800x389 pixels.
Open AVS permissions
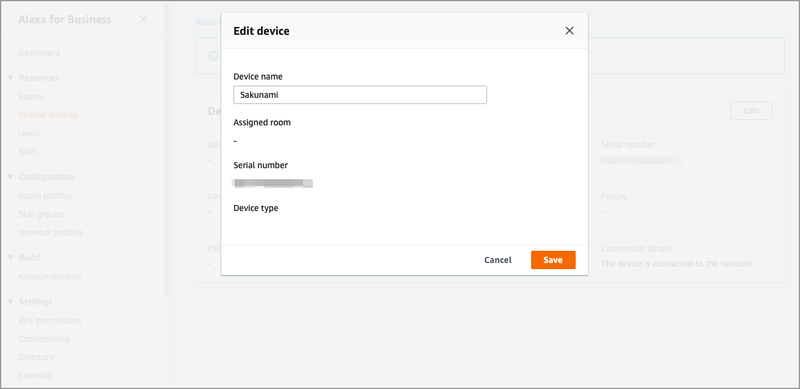pyautogui.click(x=49, y=321)
